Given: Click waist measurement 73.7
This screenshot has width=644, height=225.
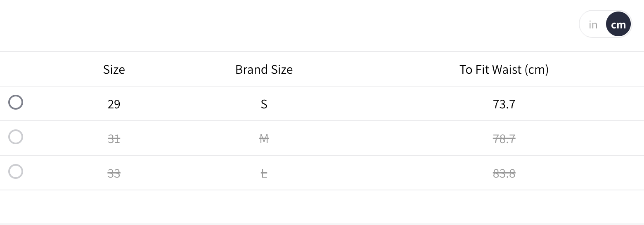Looking at the screenshot, I should coord(504,104).
